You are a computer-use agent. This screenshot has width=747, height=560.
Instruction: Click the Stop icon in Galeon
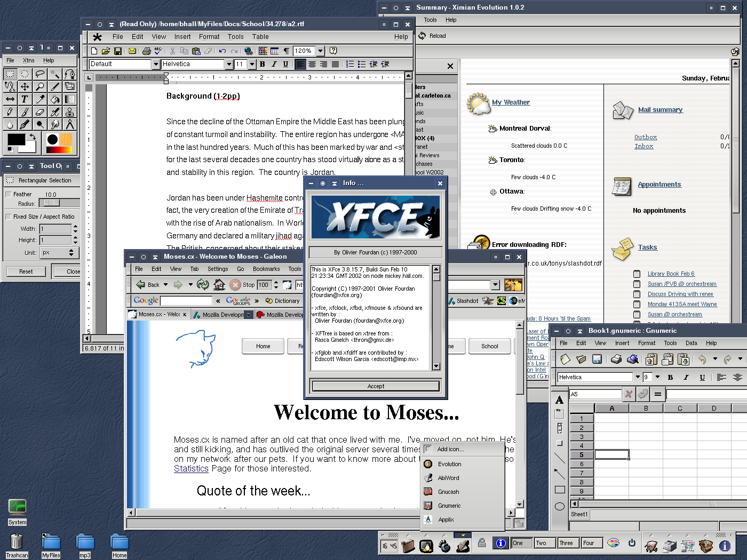click(235, 285)
